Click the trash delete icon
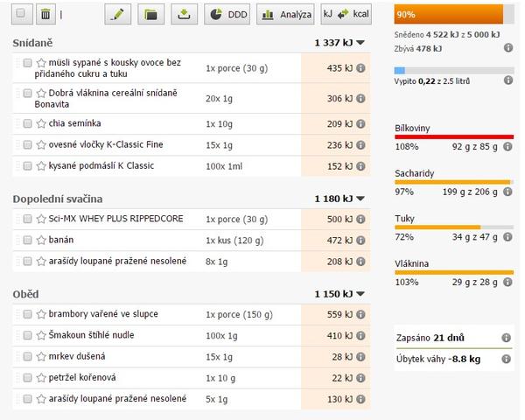 click(45, 14)
